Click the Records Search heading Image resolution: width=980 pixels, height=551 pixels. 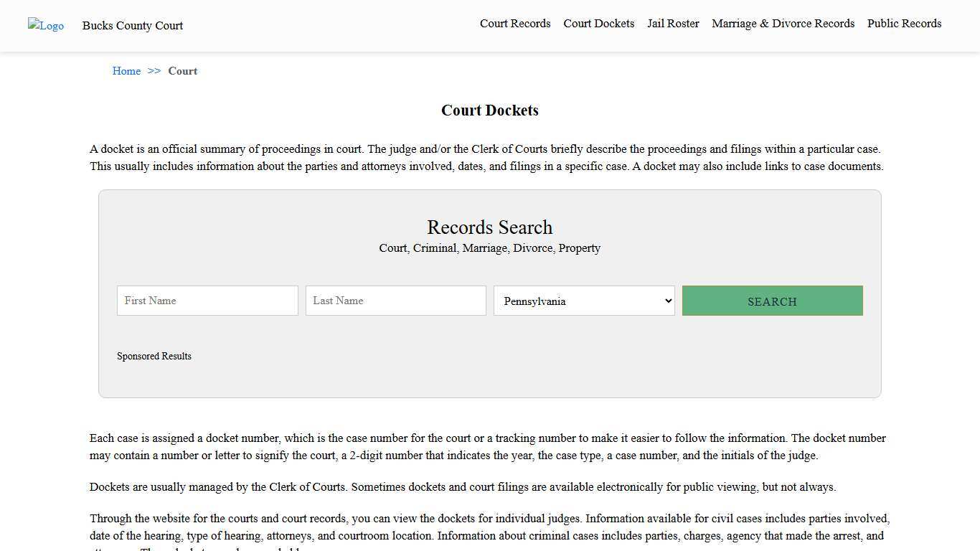click(489, 227)
